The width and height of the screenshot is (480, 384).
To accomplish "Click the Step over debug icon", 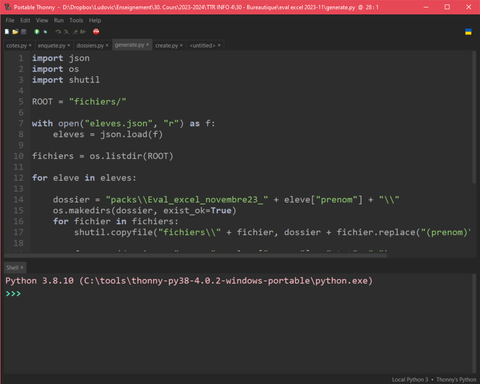I will 58,32.
